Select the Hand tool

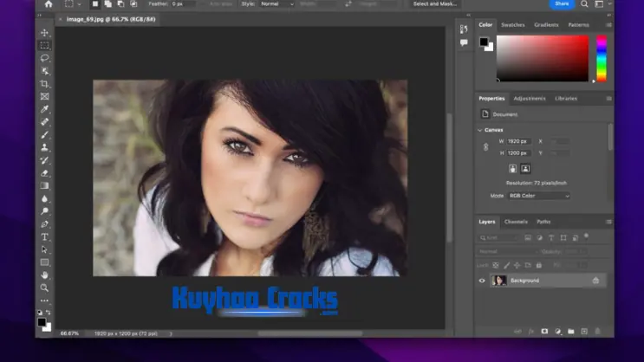[45, 275]
